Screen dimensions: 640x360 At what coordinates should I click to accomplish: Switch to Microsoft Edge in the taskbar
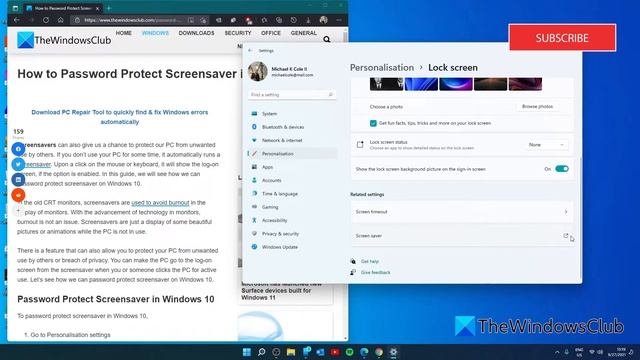(364, 352)
